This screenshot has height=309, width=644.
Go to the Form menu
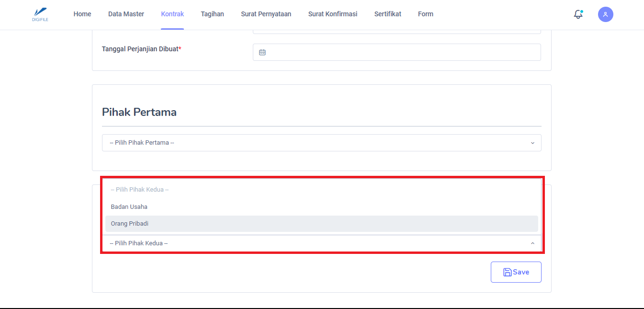pos(425,14)
